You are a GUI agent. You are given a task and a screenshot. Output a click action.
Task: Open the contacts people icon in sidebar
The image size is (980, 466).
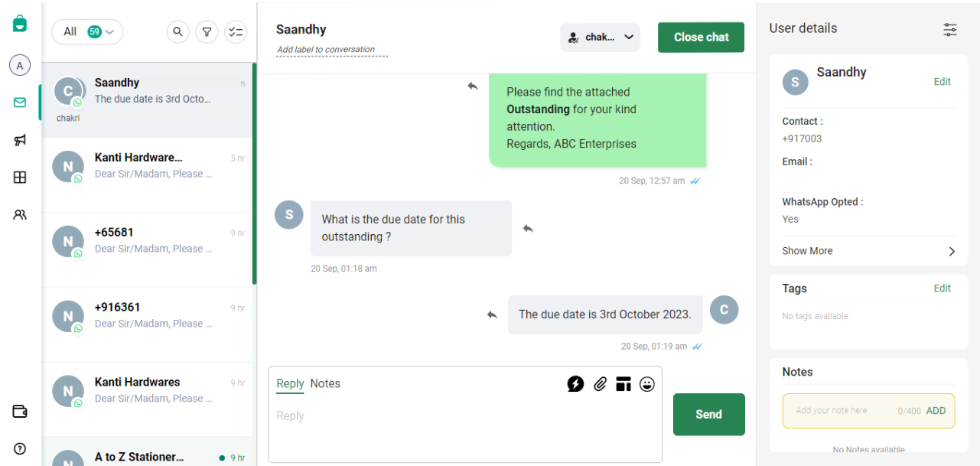(20, 215)
